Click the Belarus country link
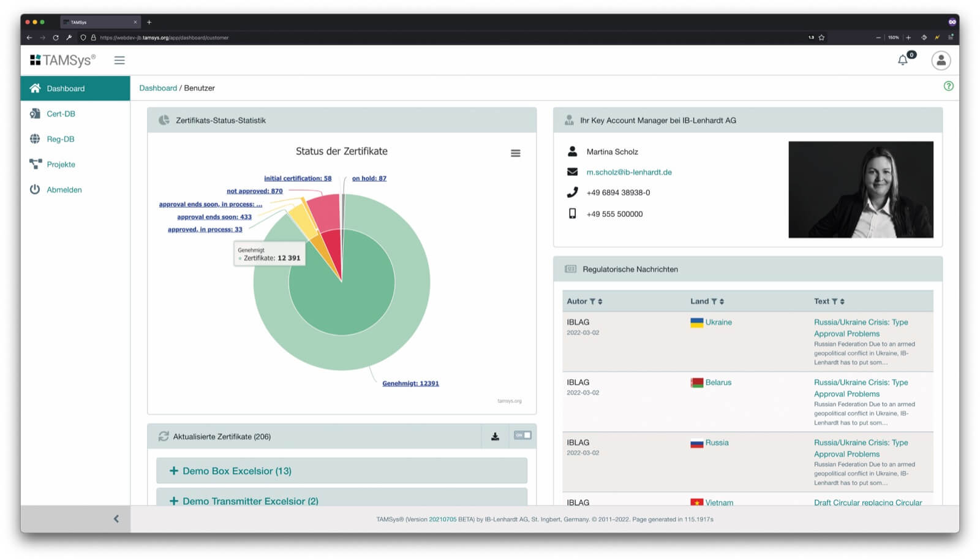Screen dimensions: 980x560 pos(718,382)
